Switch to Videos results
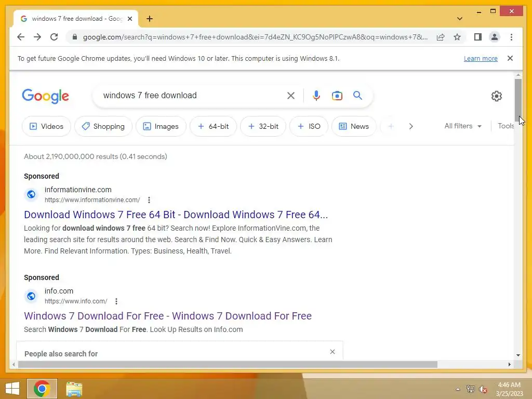Viewport: 532px width, 399px height. 46,126
